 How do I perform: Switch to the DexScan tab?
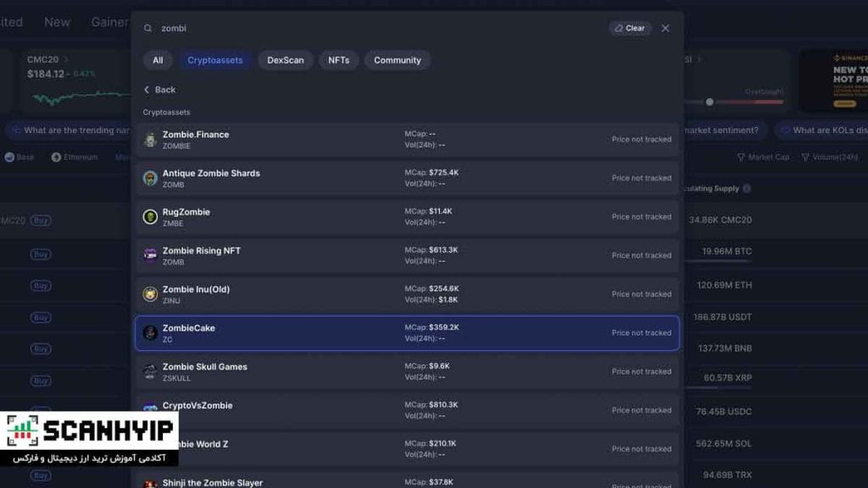286,60
